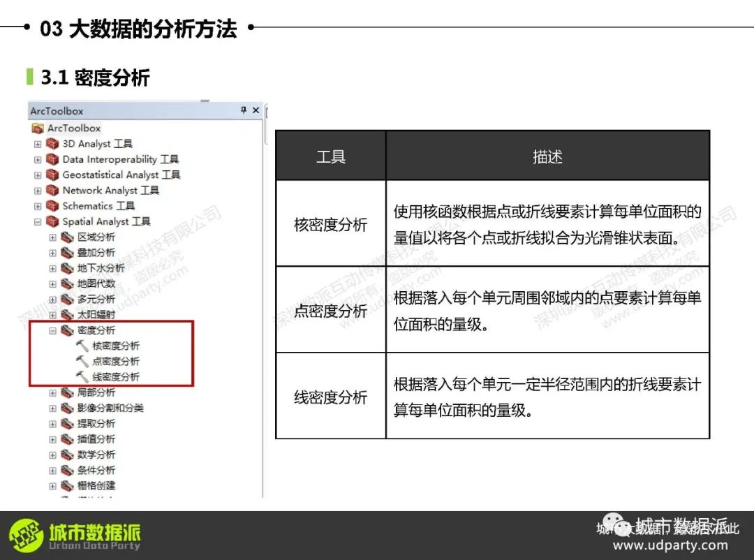Click the Data Interoperability toolbox icon
This screenshot has height=560, width=754.
(52, 159)
